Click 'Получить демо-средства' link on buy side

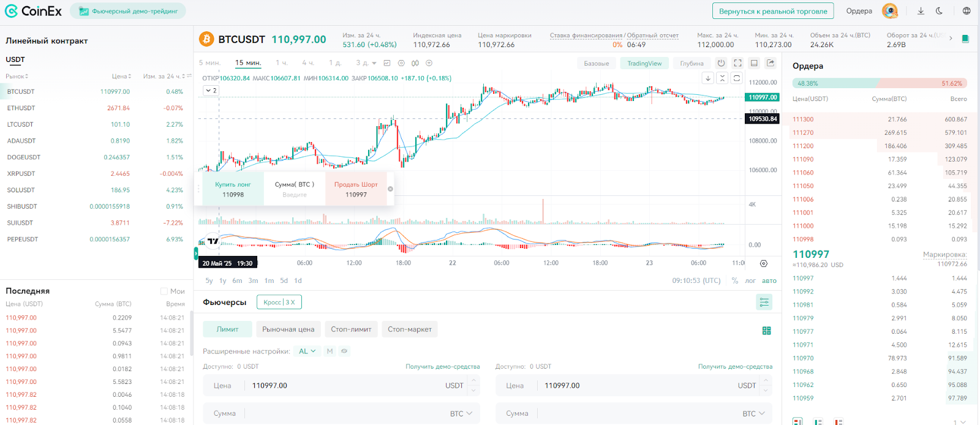[x=442, y=367]
